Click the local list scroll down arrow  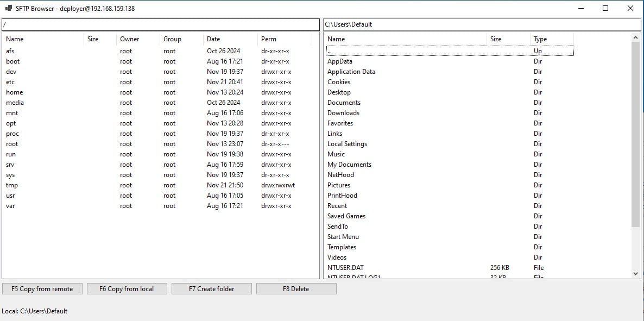(x=636, y=274)
